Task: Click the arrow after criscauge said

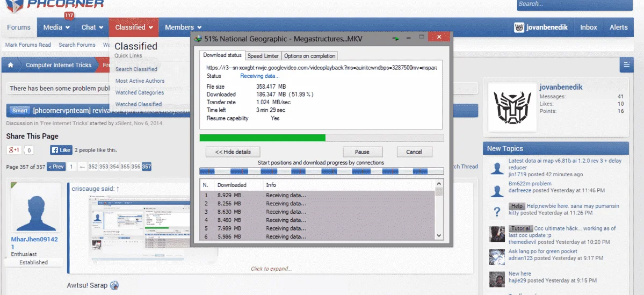Action: click(118, 189)
